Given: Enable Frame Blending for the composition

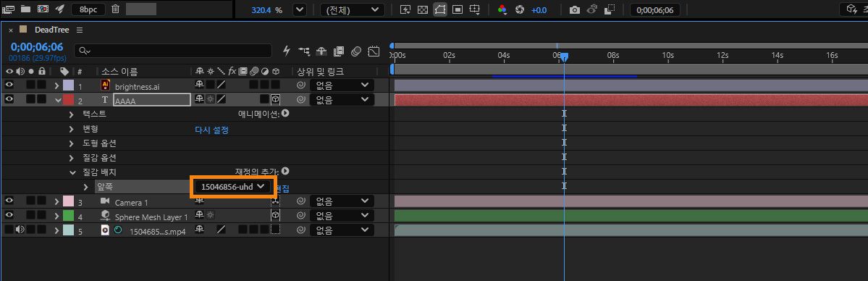Looking at the screenshot, I should pyautogui.click(x=339, y=51).
